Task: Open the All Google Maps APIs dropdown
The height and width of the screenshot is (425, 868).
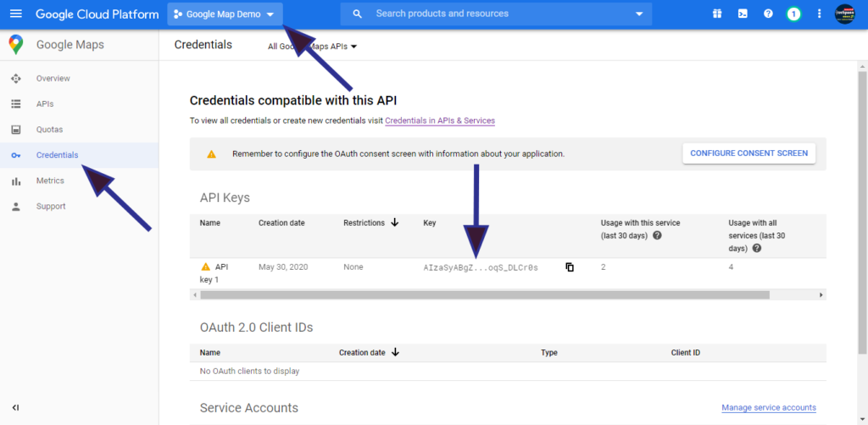Action: coord(312,47)
